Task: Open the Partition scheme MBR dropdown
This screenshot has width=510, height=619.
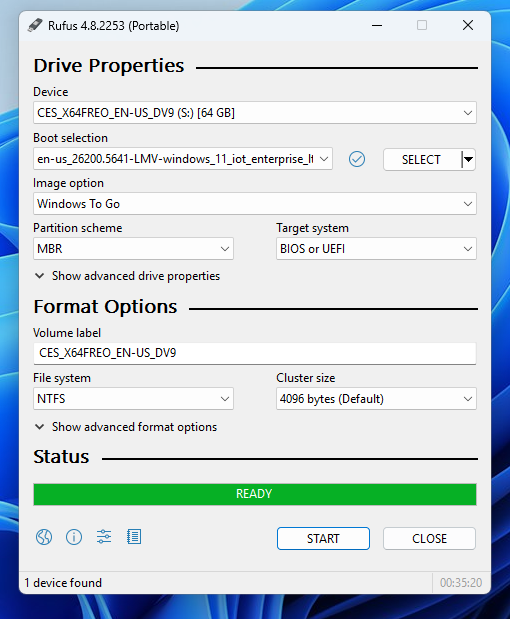Action: pos(133,249)
